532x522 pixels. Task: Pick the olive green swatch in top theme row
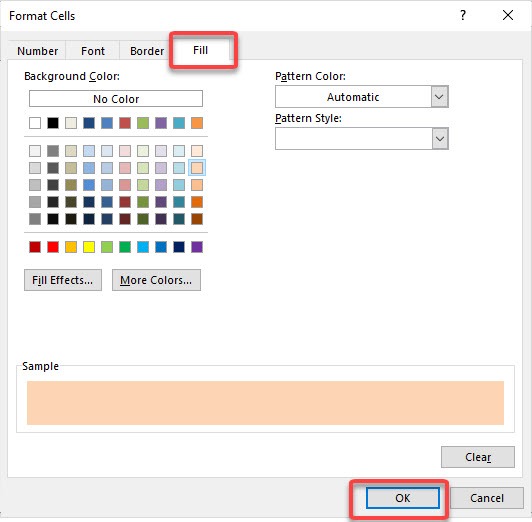coord(143,123)
